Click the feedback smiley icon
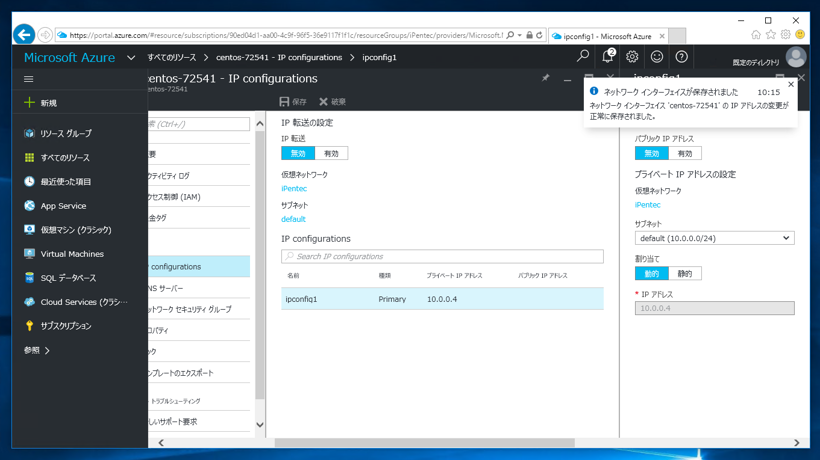The image size is (820, 460). [657, 56]
